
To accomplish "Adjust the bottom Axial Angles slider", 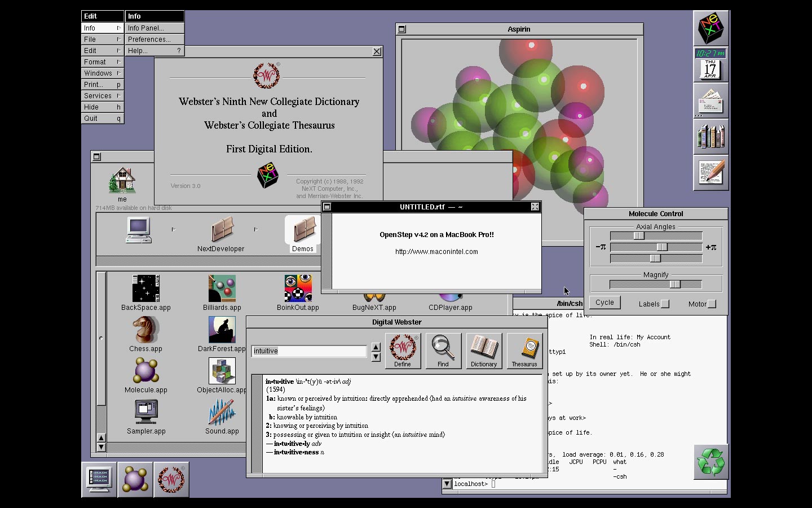I will point(656,259).
